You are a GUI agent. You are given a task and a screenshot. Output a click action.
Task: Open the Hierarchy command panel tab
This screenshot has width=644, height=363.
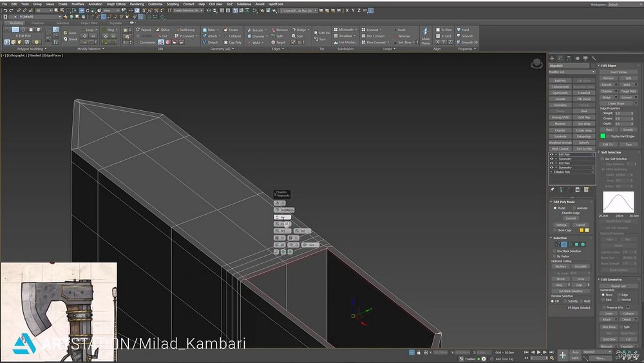click(x=569, y=59)
